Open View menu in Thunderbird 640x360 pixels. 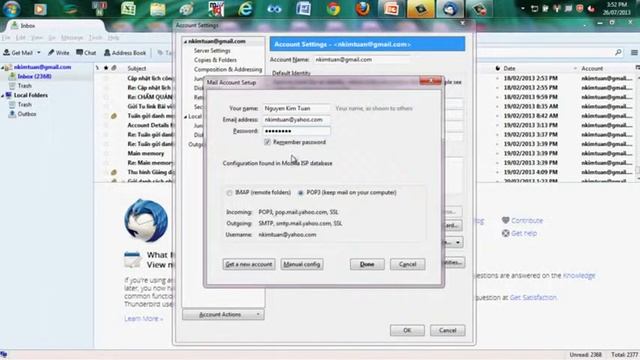click(36, 38)
